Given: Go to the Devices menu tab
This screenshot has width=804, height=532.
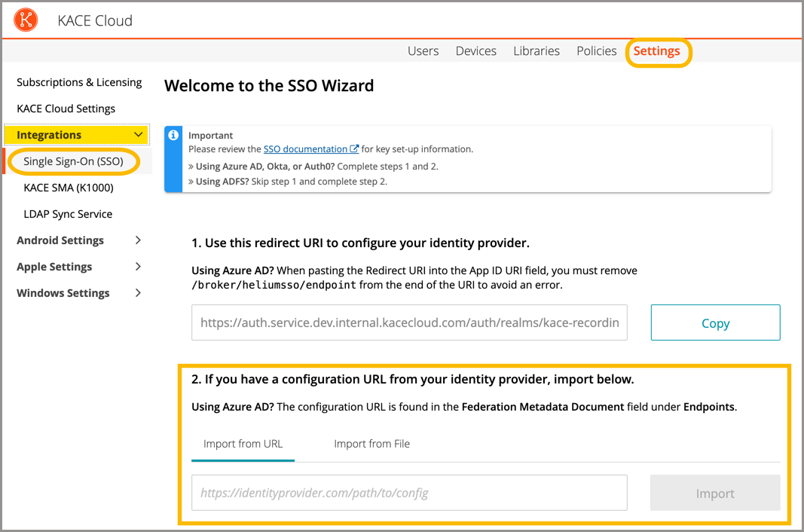Looking at the screenshot, I should point(475,51).
